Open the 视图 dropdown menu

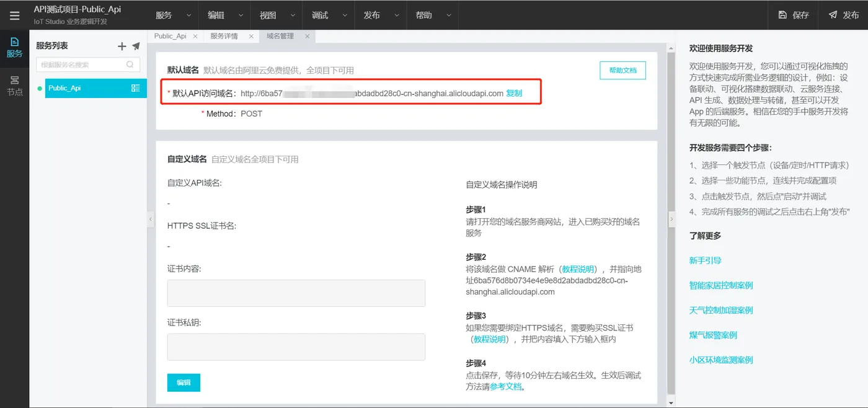(277, 15)
